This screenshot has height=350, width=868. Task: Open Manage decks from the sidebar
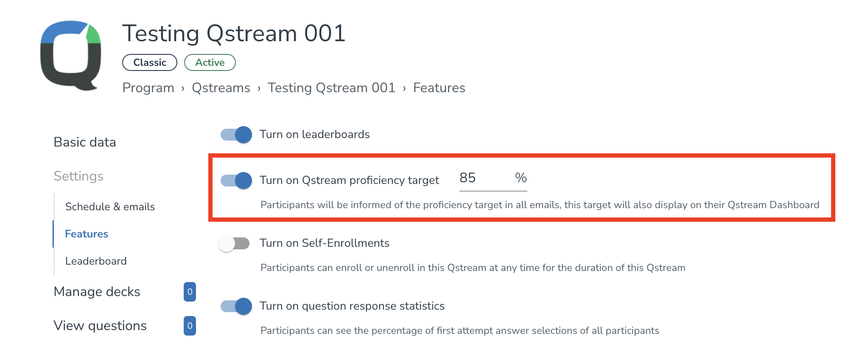(x=96, y=291)
